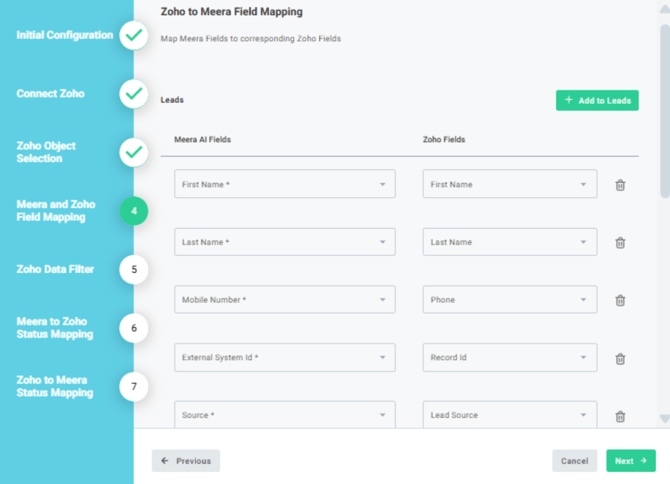Click the Add to Leads button
Screen dimensions: 670x484
coord(597,100)
